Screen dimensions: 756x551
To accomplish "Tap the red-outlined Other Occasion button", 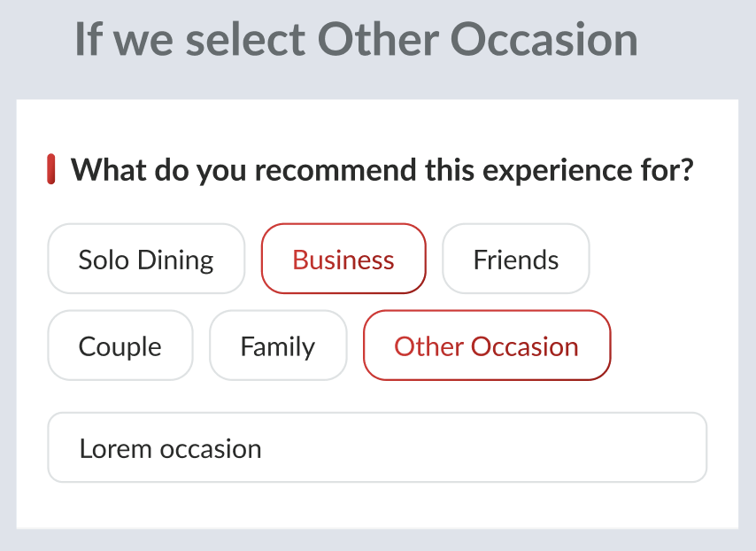I will coord(486,345).
